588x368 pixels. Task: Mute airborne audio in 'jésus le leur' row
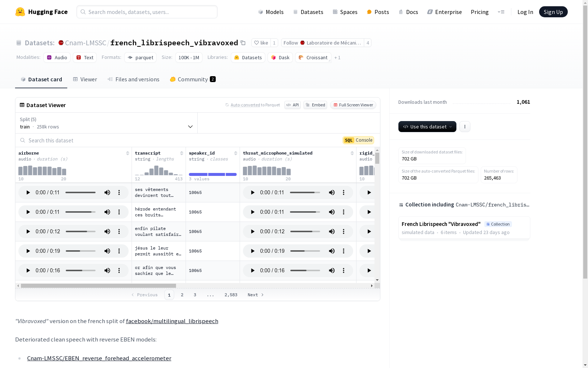pos(107,251)
